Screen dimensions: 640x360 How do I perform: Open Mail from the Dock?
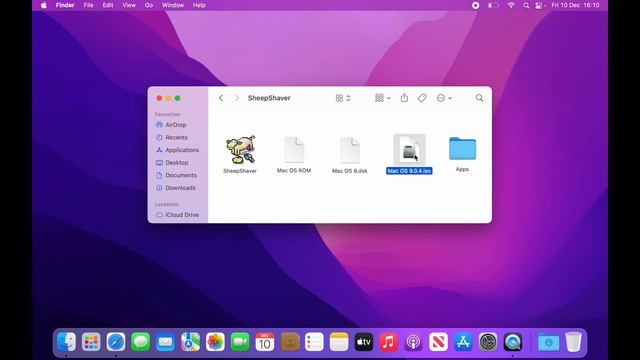click(x=165, y=342)
